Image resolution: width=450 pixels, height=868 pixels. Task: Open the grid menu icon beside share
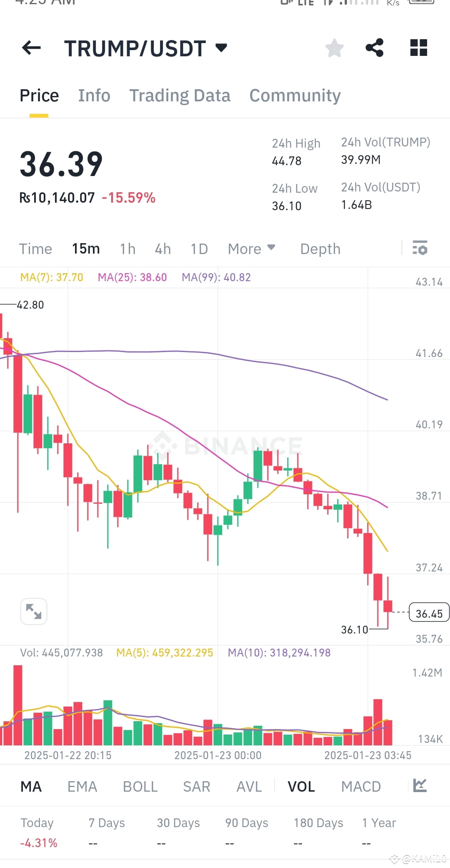point(418,48)
